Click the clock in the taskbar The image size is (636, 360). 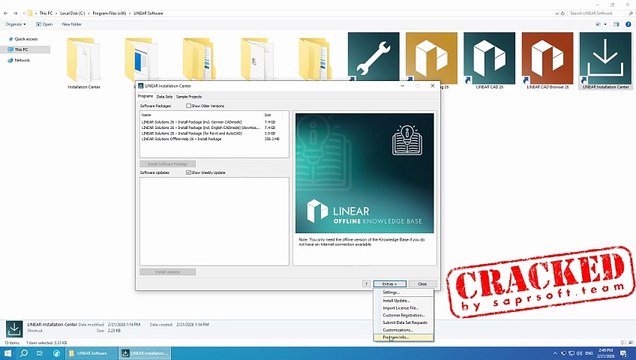(605, 353)
